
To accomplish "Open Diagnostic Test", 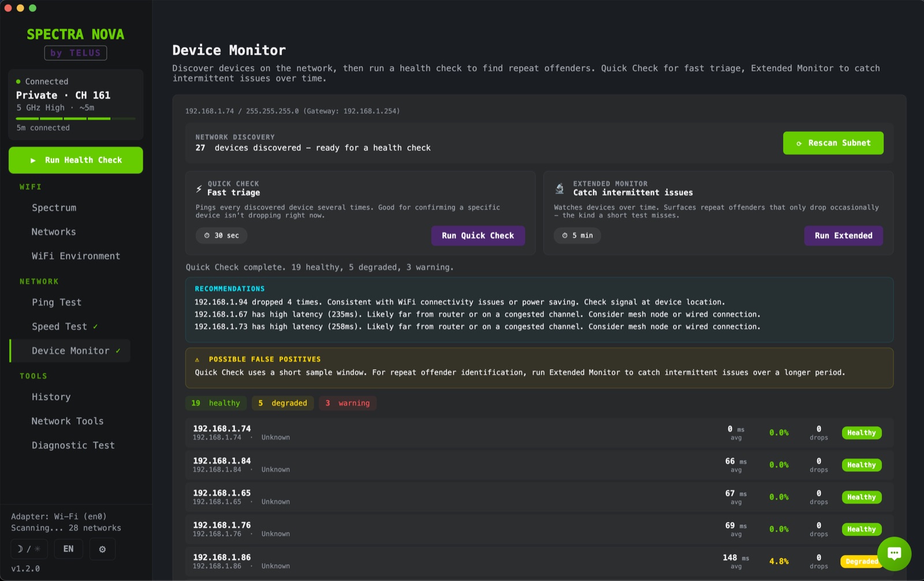I will (73, 445).
